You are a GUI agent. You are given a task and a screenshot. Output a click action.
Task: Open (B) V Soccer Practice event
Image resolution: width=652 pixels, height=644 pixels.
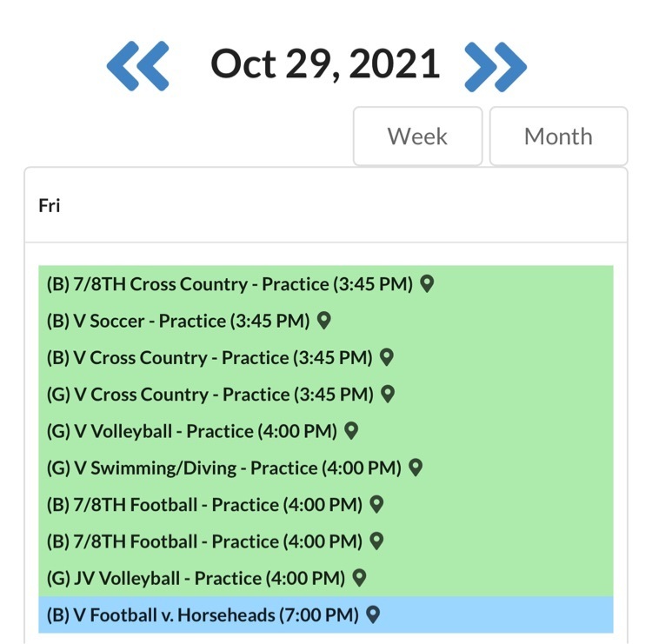[x=178, y=321]
